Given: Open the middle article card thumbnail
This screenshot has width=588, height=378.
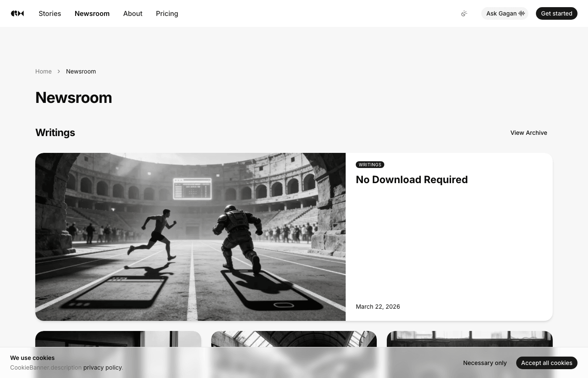Looking at the screenshot, I should click(x=294, y=339).
